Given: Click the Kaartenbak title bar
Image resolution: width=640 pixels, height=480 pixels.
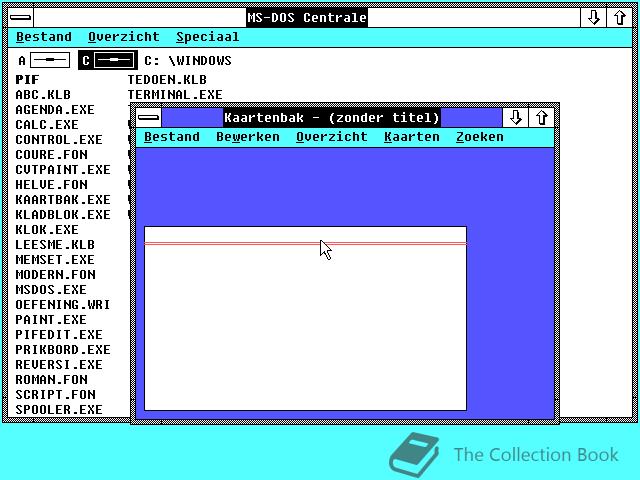Looking at the screenshot, I should [x=332, y=118].
